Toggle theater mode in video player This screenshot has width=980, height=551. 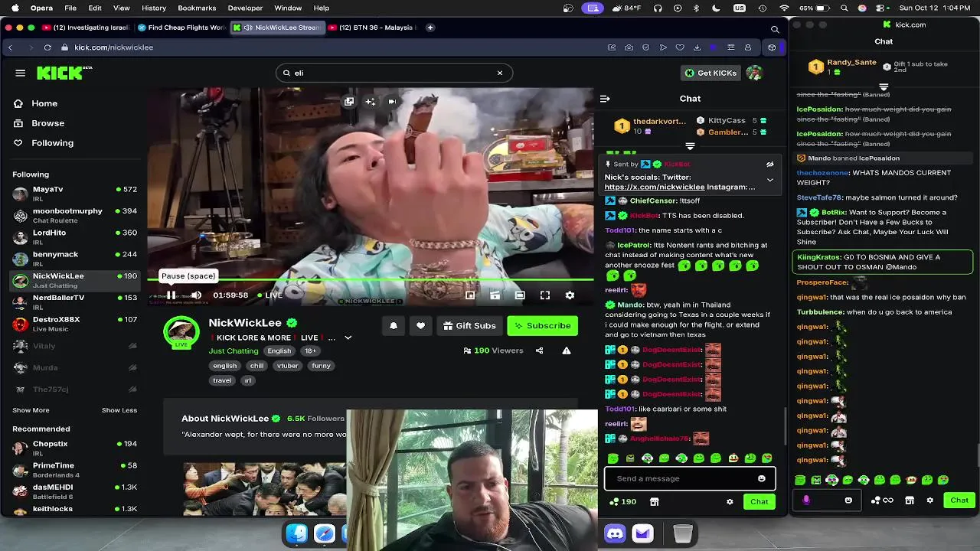point(520,295)
